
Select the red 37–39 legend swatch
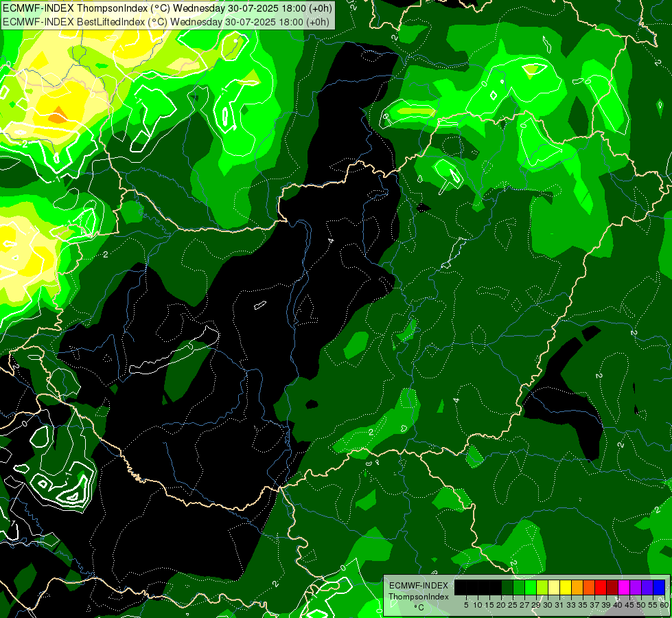point(601,587)
